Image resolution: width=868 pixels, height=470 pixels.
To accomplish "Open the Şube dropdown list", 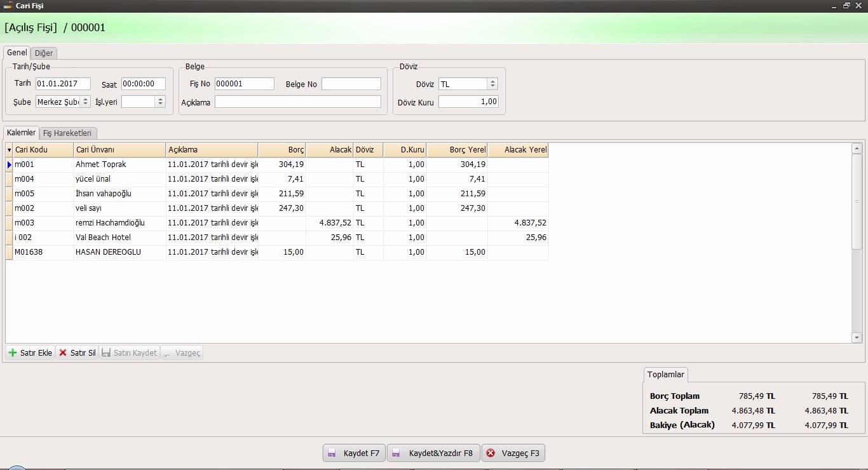I will tap(85, 102).
